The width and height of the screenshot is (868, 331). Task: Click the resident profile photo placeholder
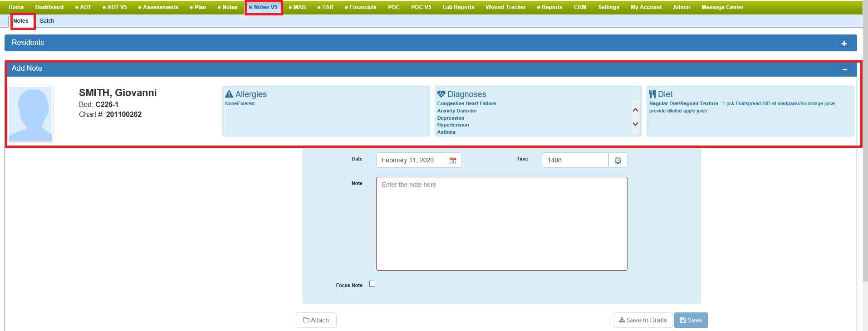[x=31, y=114]
